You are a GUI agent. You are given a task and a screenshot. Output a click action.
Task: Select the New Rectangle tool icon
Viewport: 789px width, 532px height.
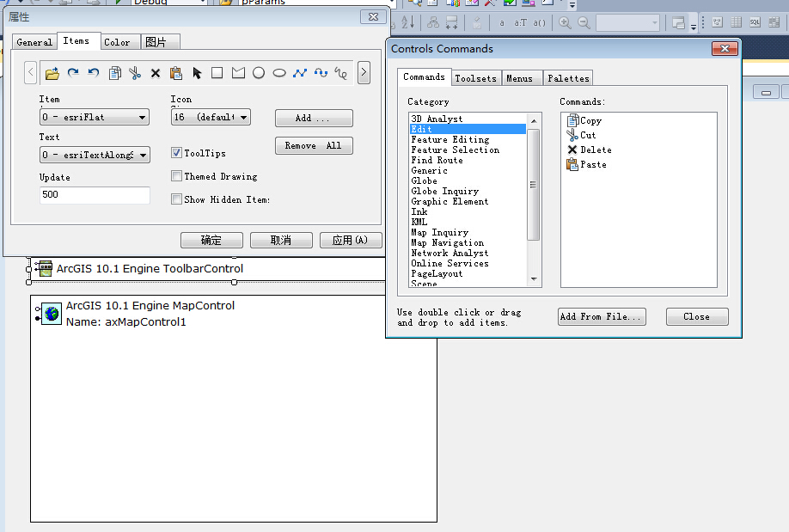[217, 73]
